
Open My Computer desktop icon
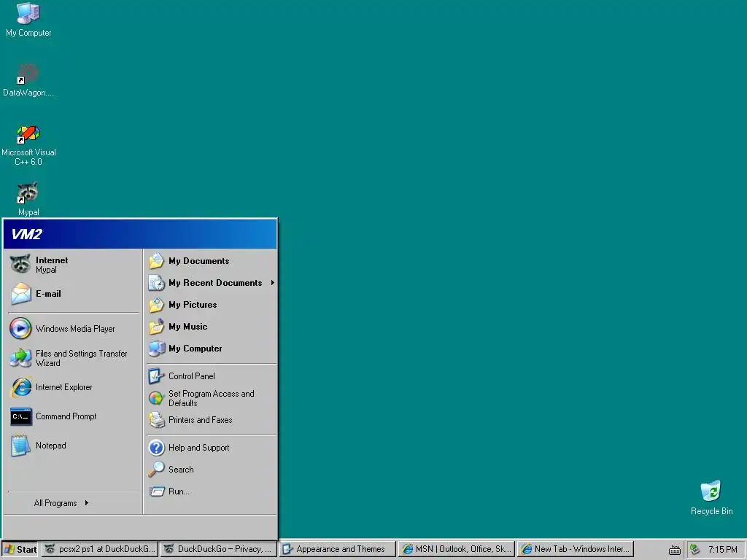28,20
